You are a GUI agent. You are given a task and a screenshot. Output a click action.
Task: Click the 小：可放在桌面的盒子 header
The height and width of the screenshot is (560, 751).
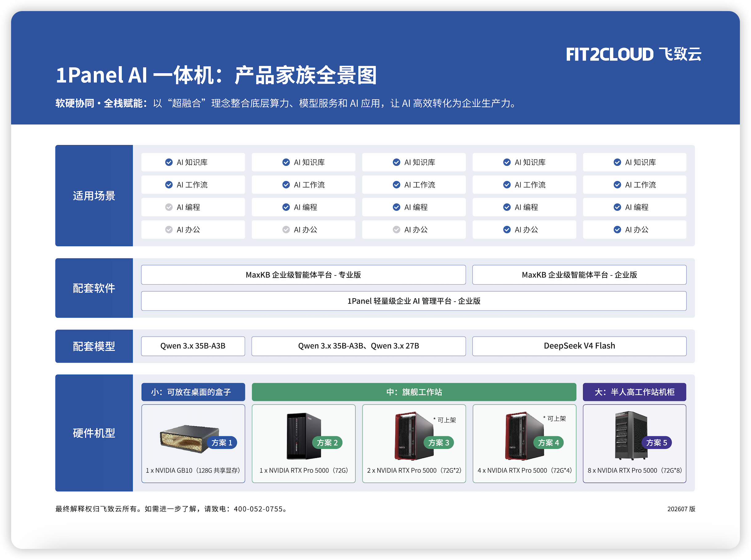point(193,392)
